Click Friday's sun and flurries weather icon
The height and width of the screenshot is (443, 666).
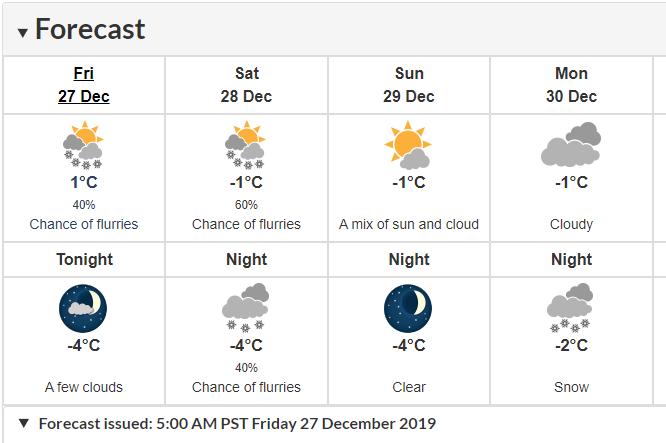(x=84, y=146)
